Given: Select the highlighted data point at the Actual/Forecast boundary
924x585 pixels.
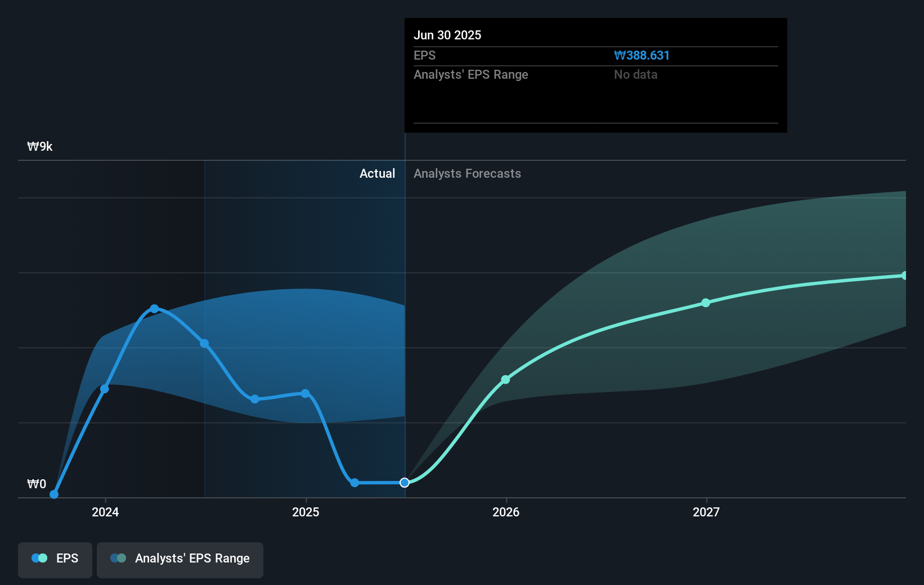Looking at the screenshot, I should (404, 482).
